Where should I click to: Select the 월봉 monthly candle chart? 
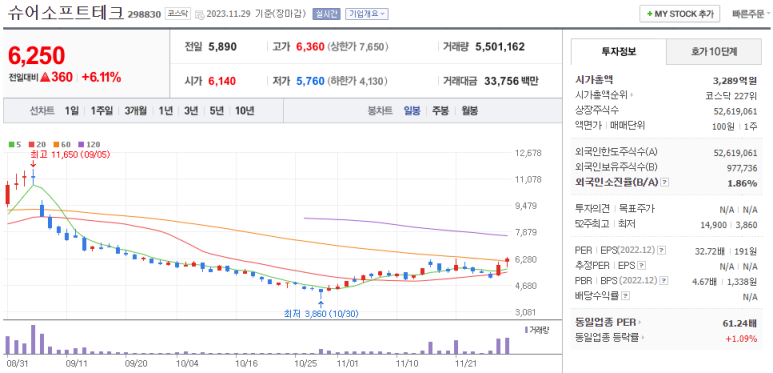point(469,111)
